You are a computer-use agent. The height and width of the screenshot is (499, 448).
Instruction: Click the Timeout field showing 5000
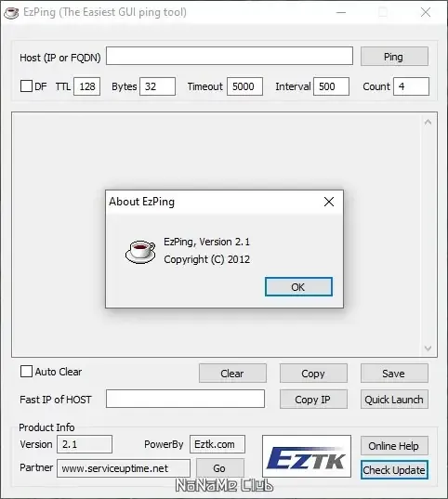point(244,86)
